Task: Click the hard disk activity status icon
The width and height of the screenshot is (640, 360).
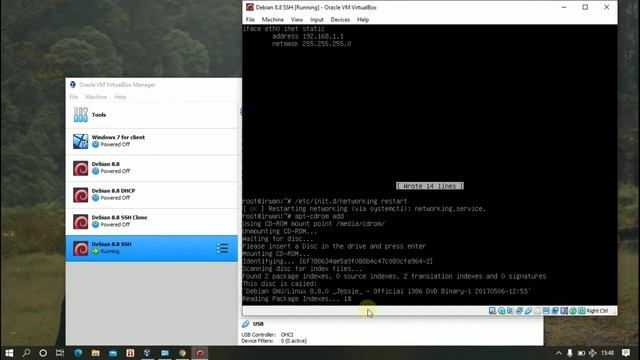Action: [x=492, y=311]
